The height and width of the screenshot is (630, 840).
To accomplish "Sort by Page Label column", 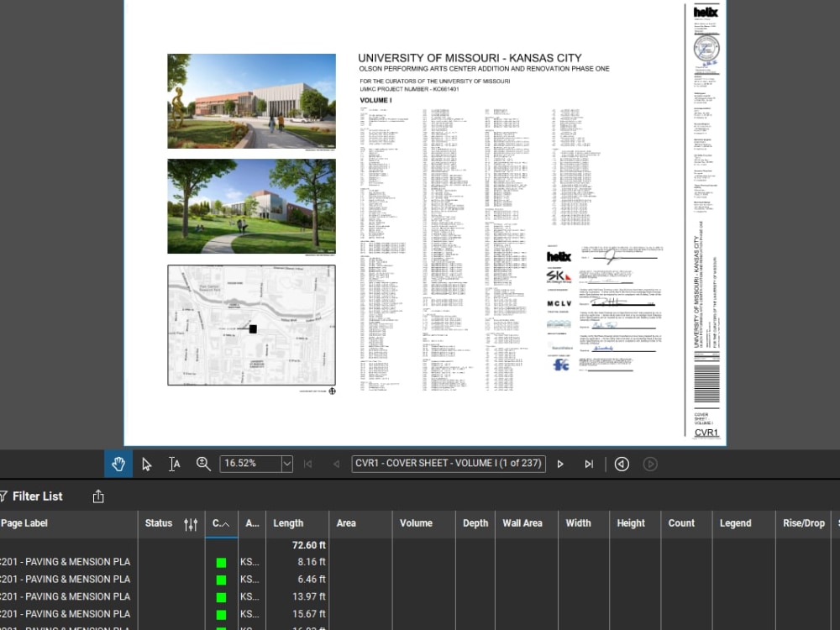I will [69, 523].
